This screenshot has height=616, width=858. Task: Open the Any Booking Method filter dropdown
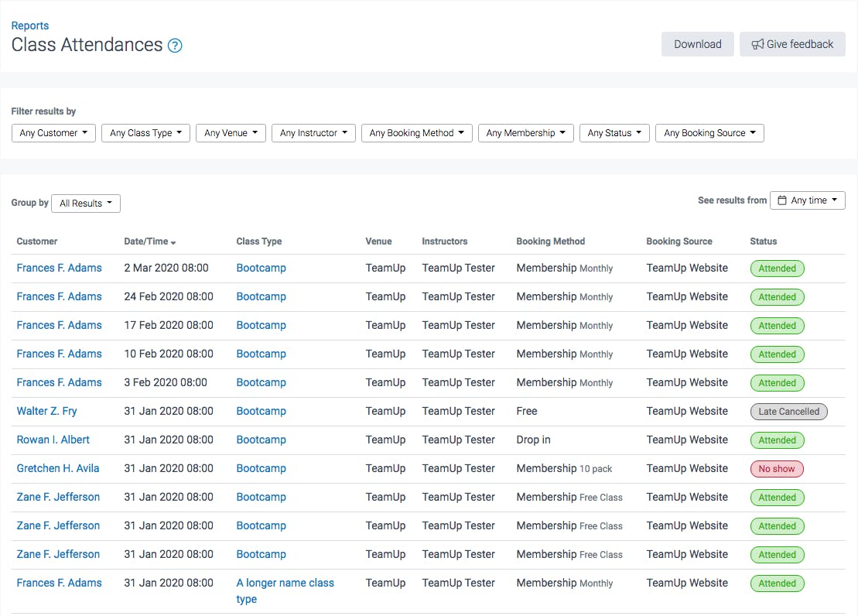pyautogui.click(x=416, y=132)
